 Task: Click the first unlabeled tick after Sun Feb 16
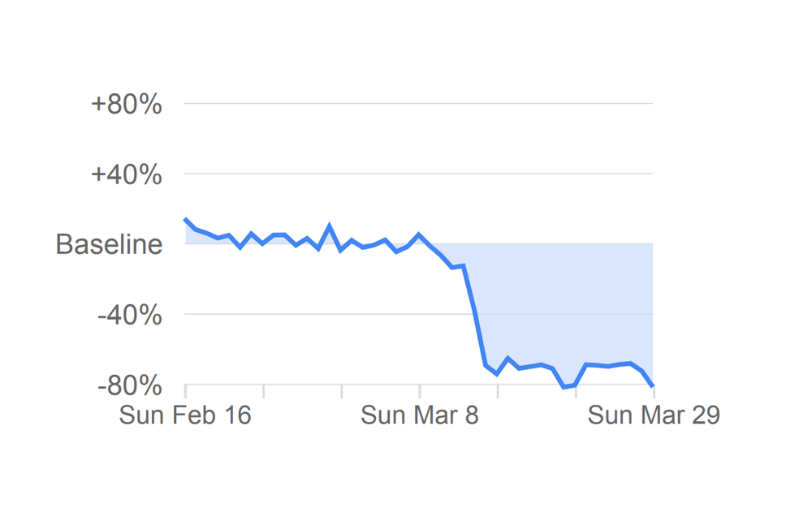pyautogui.click(x=264, y=391)
